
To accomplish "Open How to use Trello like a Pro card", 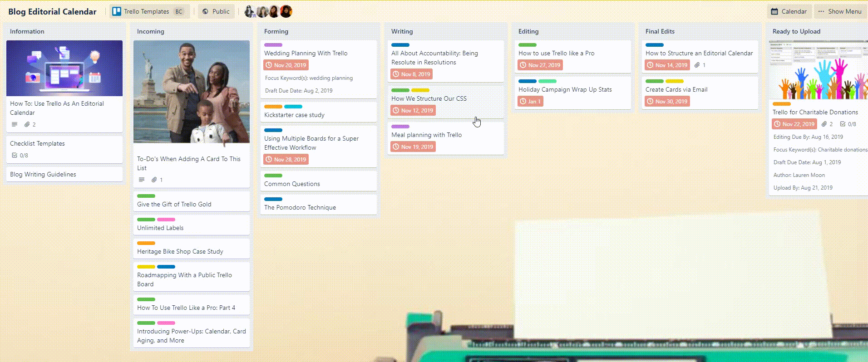I will coord(573,57).
